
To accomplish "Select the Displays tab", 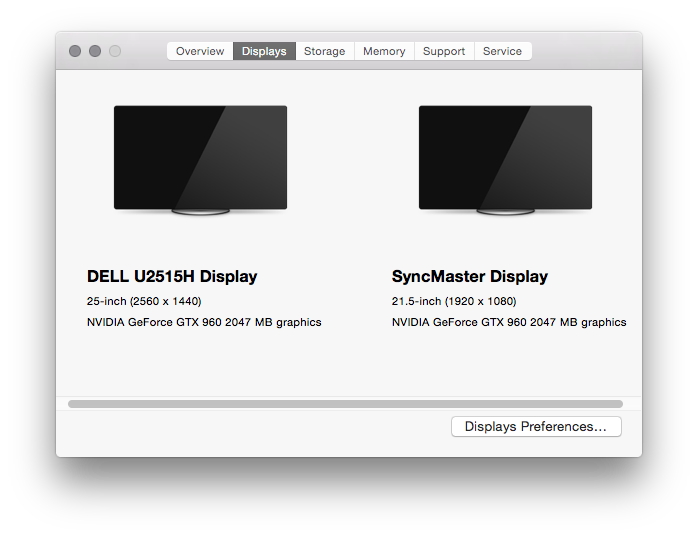I will (264, 51).
